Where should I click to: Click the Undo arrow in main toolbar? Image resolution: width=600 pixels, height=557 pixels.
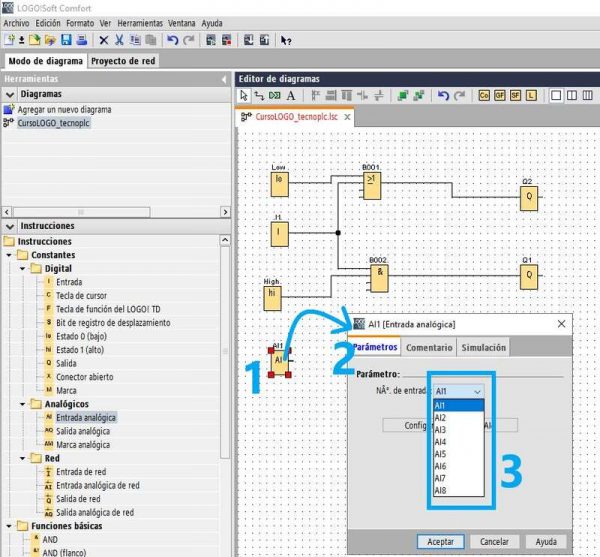coord(173,40)
